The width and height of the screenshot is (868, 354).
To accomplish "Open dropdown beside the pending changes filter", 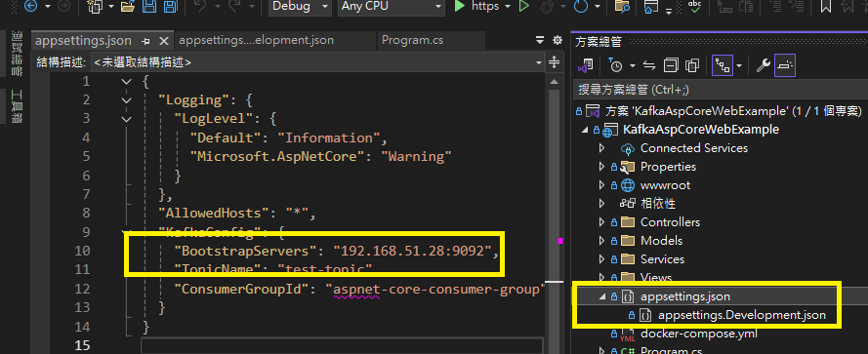I will (x=632, y=65).
